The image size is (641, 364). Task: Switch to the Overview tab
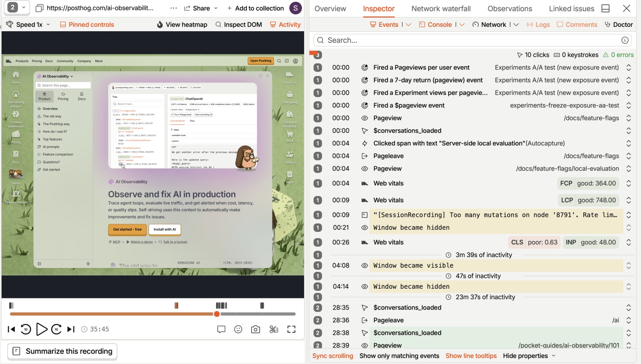coord(330,8)
